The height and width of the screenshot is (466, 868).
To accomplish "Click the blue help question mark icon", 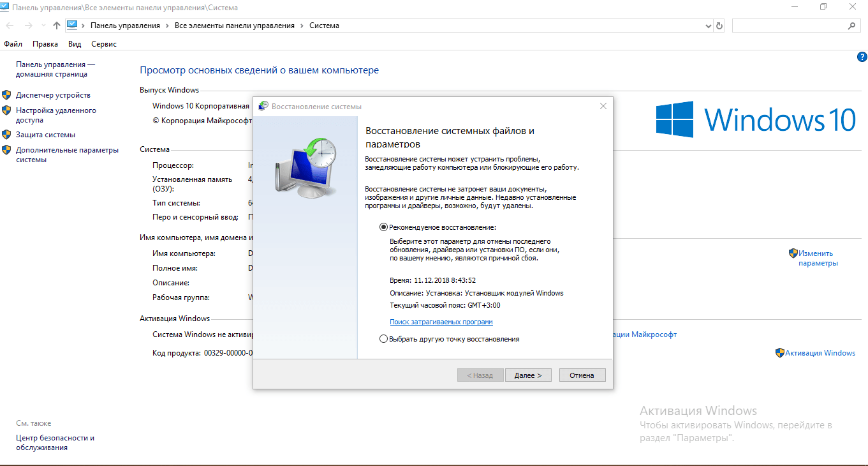I will pos(862,57).
